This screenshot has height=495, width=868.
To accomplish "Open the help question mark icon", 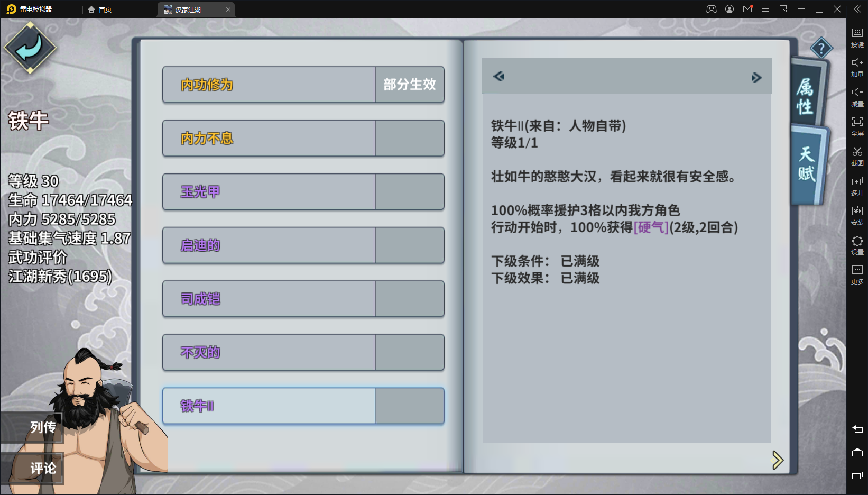I will 821,49.
